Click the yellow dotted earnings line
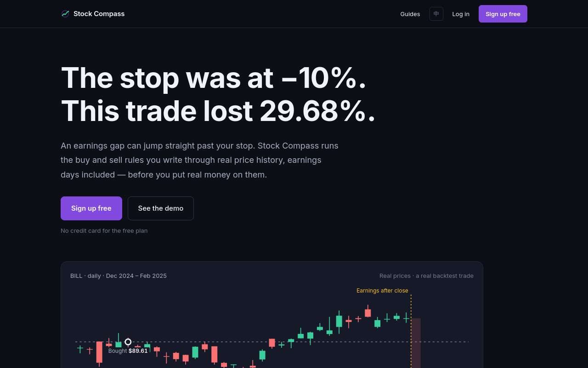 point(411,331)
